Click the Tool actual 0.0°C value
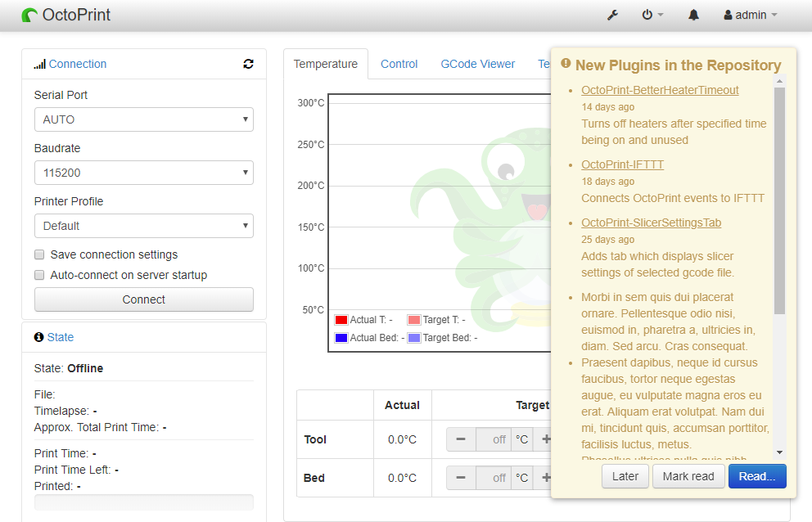The height and width of the screenshot is (522, 812). [403, 439]
